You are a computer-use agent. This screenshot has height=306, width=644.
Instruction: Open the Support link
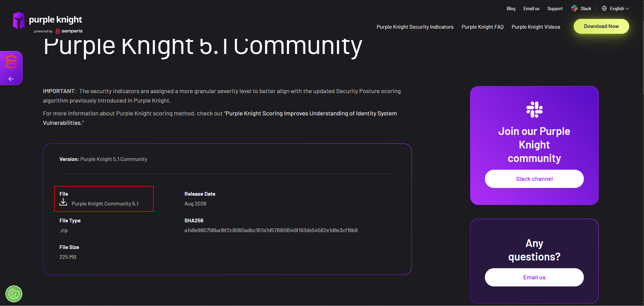pos(555,8)
